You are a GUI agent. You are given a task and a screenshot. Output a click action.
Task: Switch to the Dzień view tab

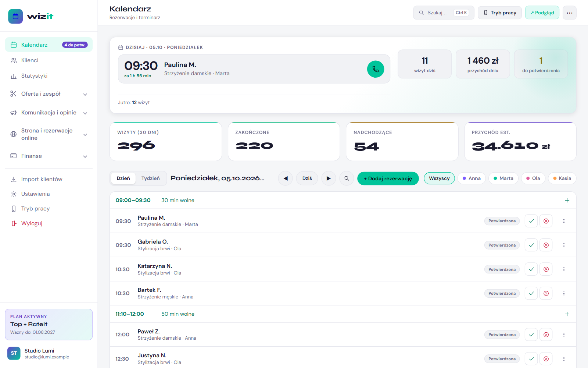coord(123,178)
